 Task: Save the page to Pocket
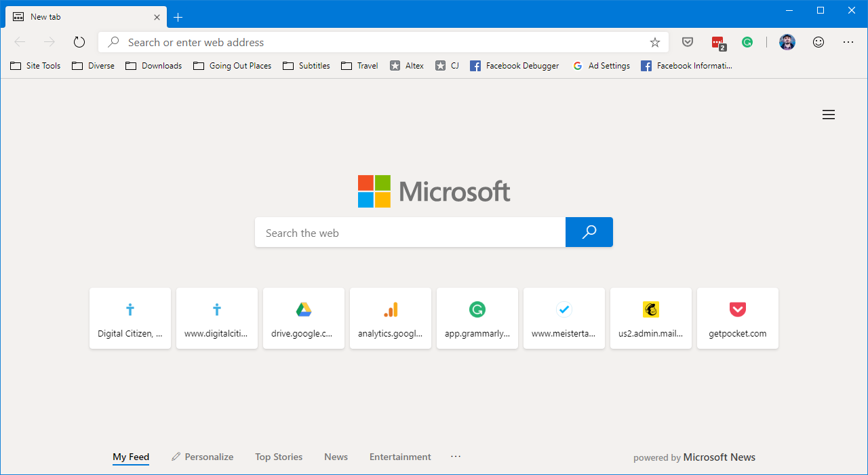tap(687, 41)
